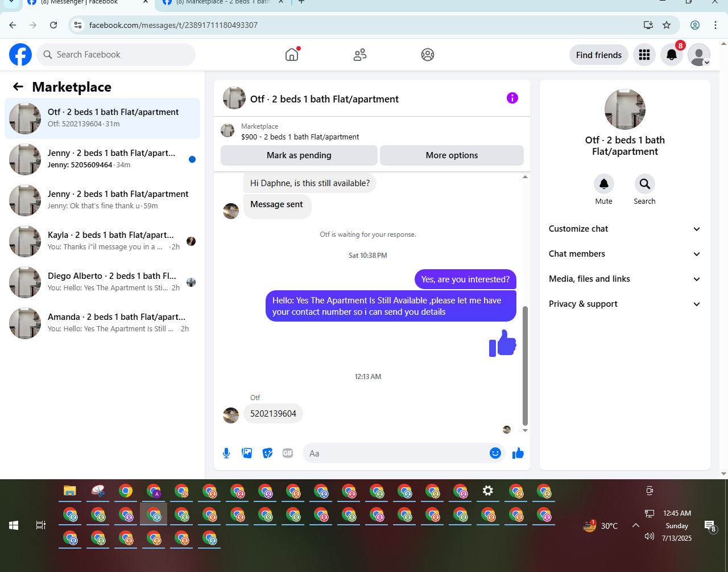Click the chat scrollbar down arrow
728x572 pixels.
(525, 430)
